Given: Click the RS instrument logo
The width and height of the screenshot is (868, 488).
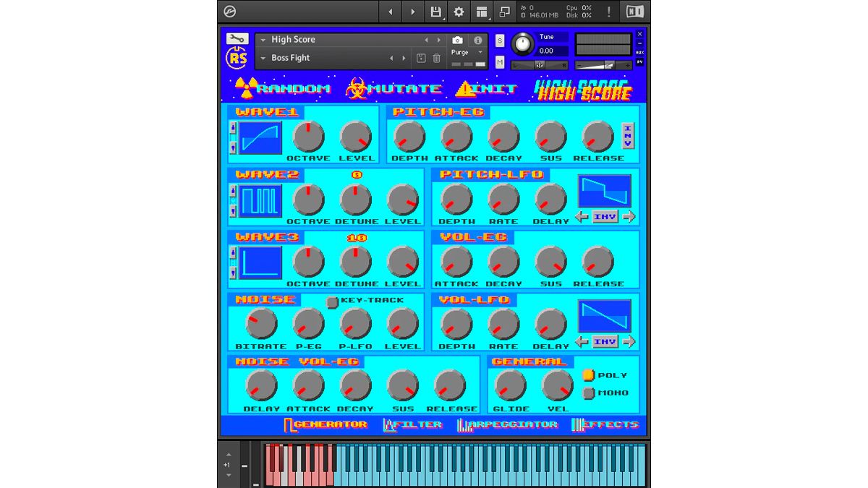Looking at the screenshot, I should pyautogui.click(x=237, y=57).
